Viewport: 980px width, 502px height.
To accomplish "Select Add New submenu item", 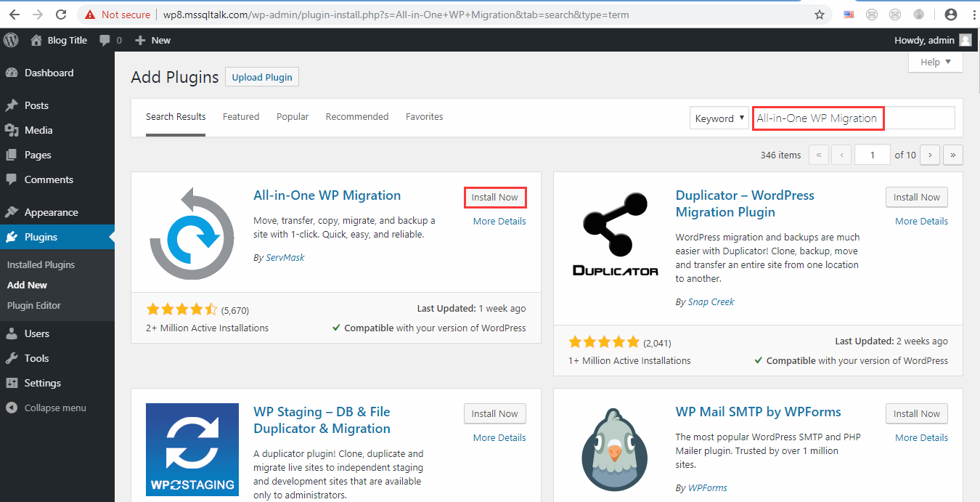I will (x=27, y=285).
